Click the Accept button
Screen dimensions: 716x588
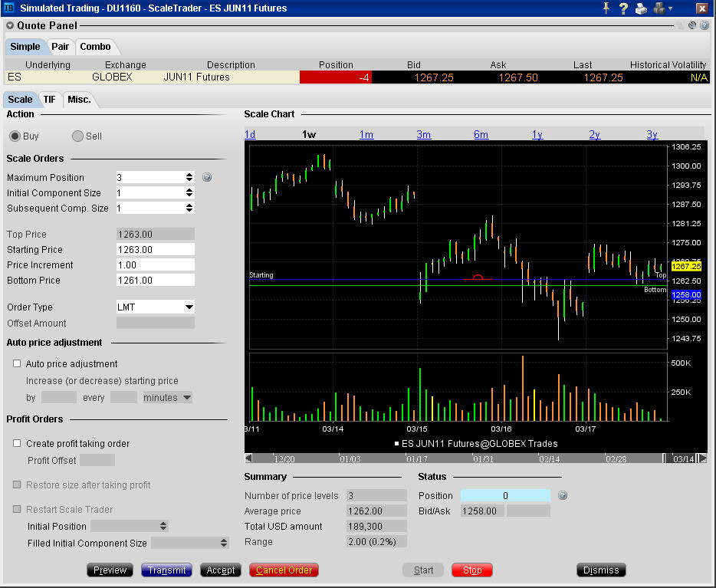tap(221, 570)
